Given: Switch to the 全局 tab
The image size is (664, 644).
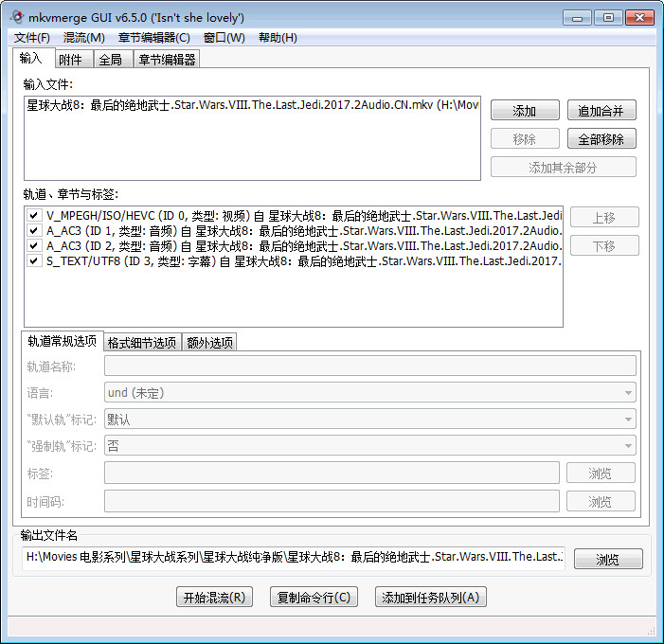Looking at the screenshot, I should tap(110, 60).
